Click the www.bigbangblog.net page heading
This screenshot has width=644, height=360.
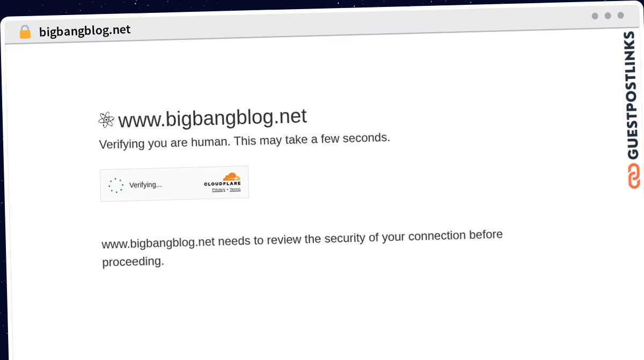tap(213, 117)
